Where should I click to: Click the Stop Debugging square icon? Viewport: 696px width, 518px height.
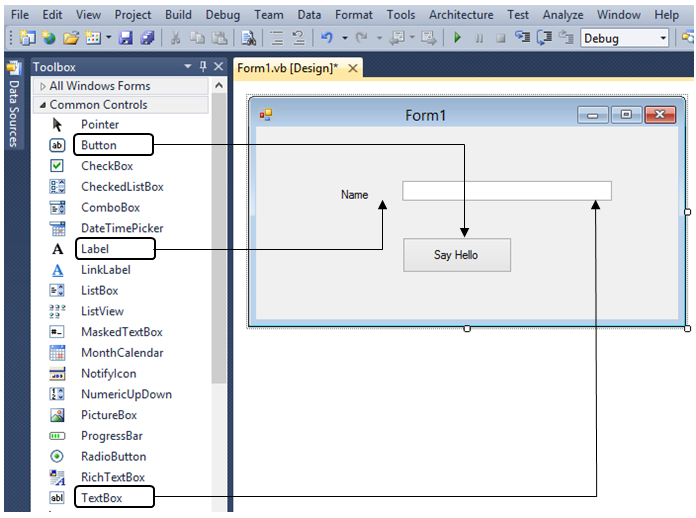501,38
